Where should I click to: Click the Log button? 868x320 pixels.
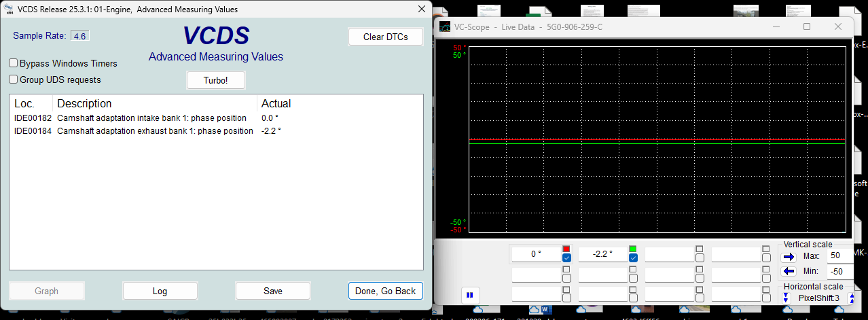(160, 291)
